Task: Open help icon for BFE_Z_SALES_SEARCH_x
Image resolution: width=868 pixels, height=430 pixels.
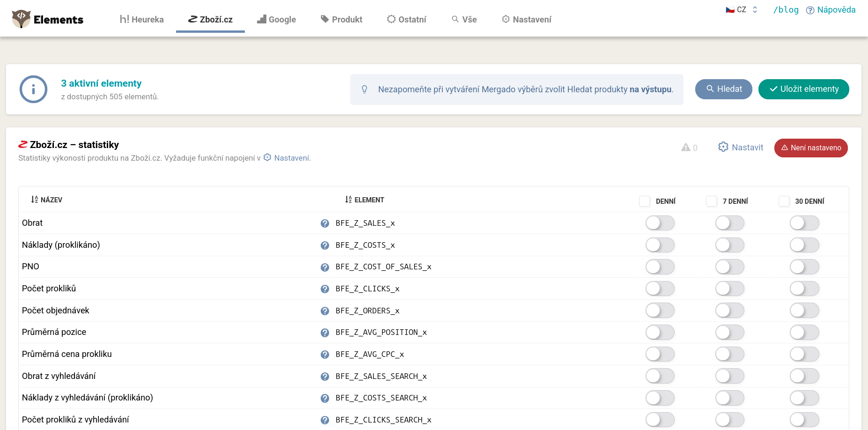Action: 325,377
